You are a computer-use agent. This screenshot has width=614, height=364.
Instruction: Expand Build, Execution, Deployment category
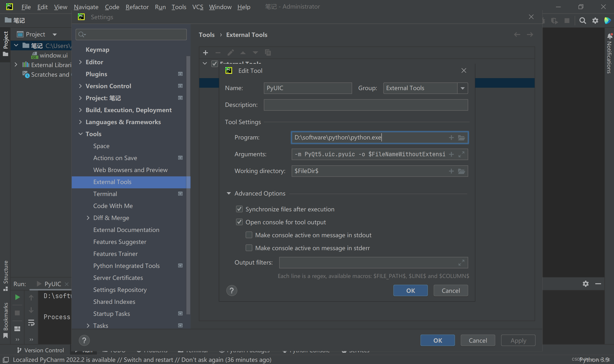pyautogui.click(x=81, y=110)
